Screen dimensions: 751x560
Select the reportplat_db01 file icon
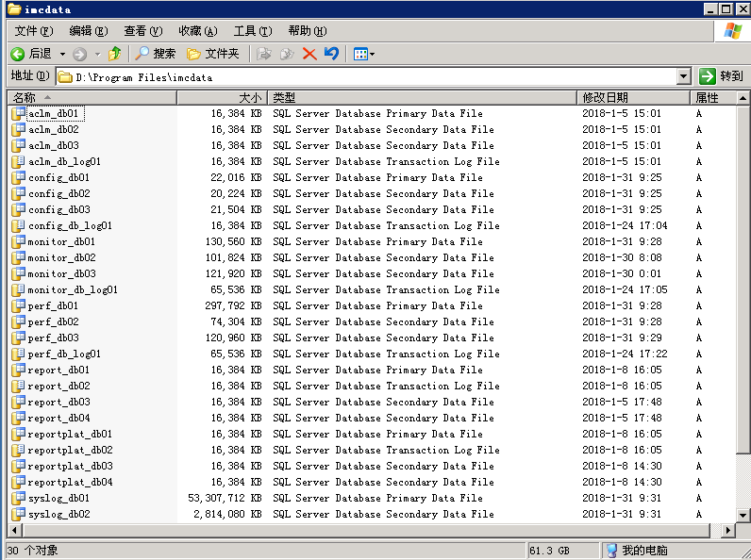click(x=18, y=434)
